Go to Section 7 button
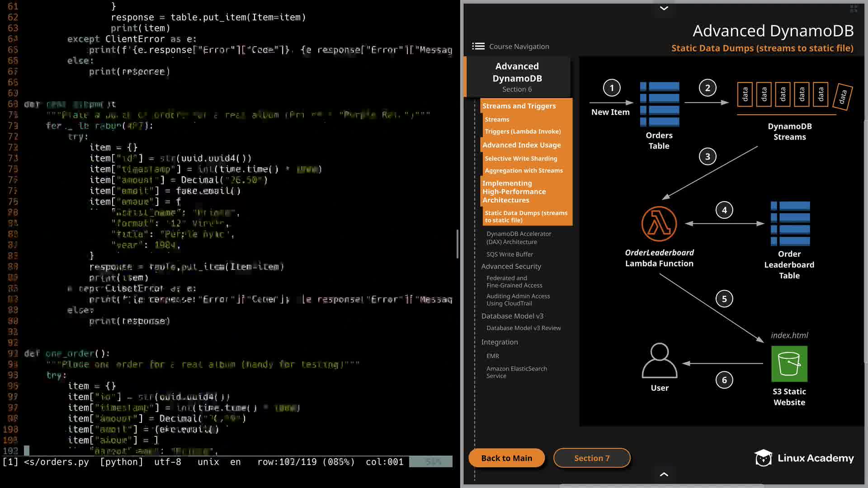The width and height of the screenshot is (868, 488). click(x=591, y=458)
